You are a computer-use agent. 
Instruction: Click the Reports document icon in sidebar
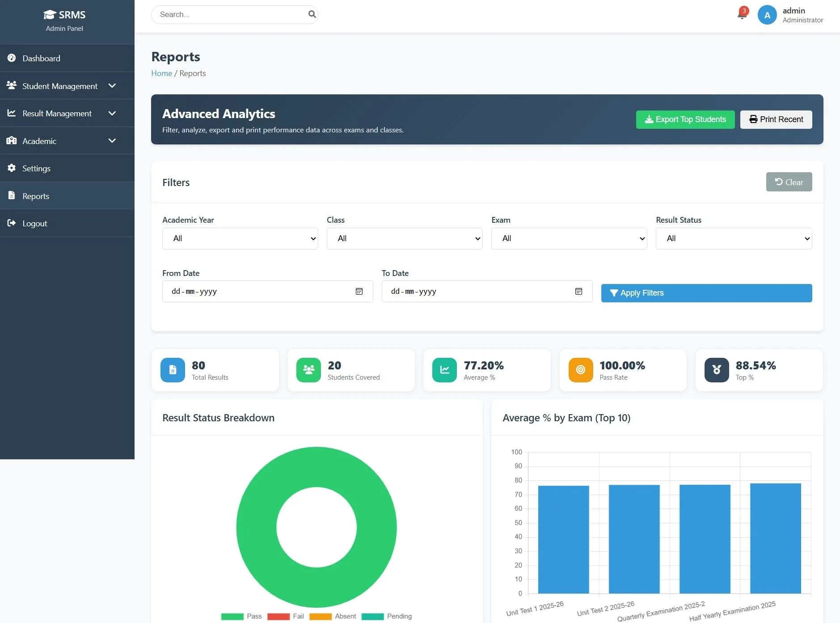click(11, 195)
